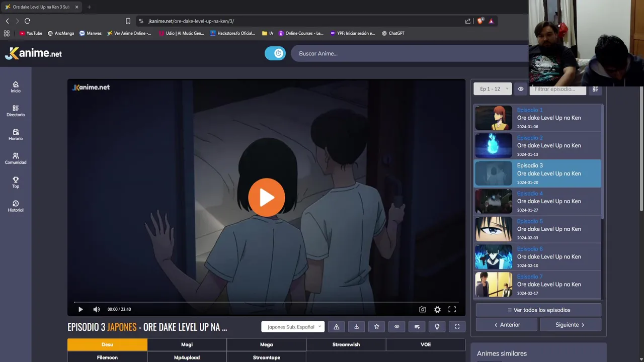Open the AnzManga bookmark
The image size is (644, 362).
click(x=61, y=33)
